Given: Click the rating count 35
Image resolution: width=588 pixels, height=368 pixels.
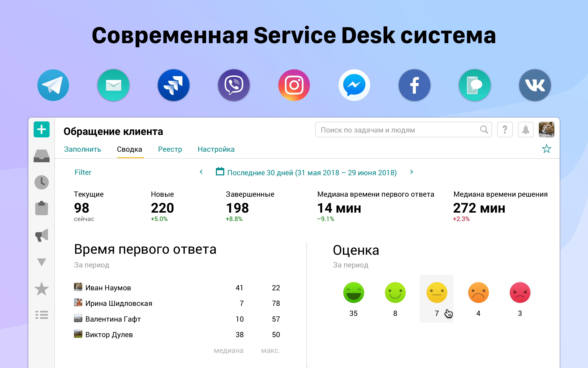Looking at the screenshot, I should click(354, 313).
